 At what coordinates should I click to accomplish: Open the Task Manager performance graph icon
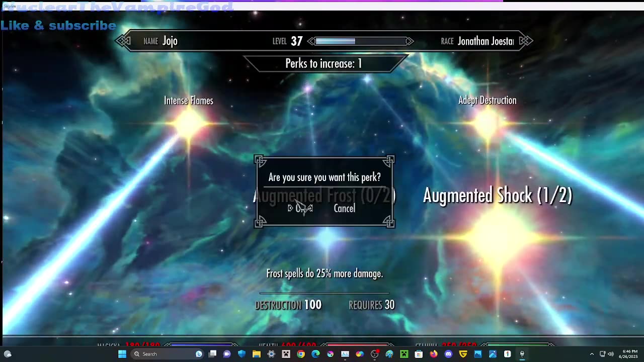(x=345, y=354)
